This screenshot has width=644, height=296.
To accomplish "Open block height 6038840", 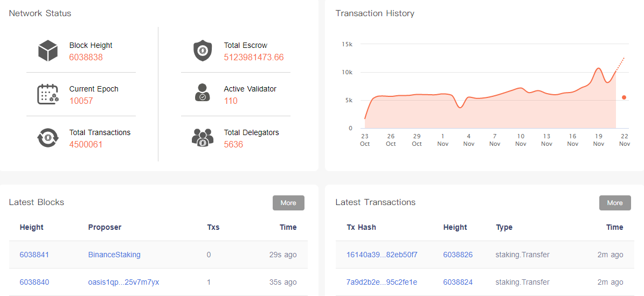I will point(34,282).
